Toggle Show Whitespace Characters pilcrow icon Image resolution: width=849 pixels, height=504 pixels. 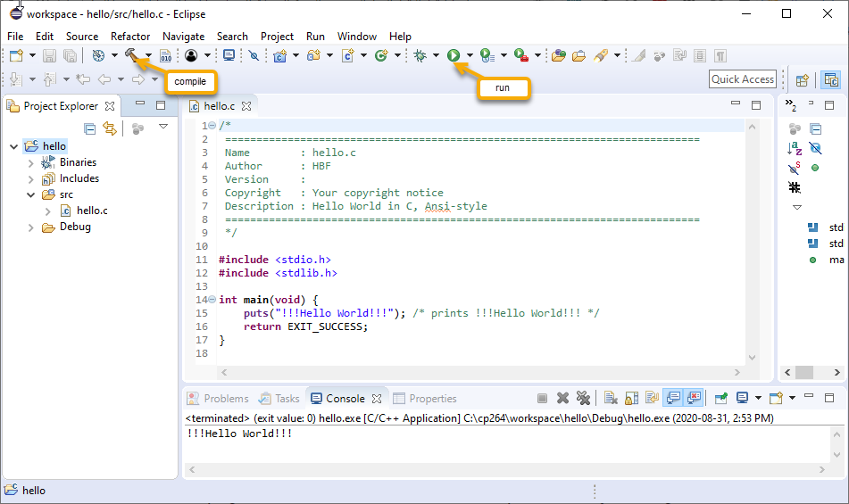720,55
